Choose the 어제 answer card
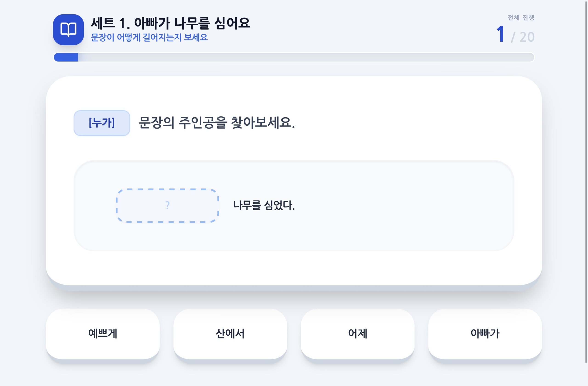This screenshot has height=386, width=588. tap(357, 334)
